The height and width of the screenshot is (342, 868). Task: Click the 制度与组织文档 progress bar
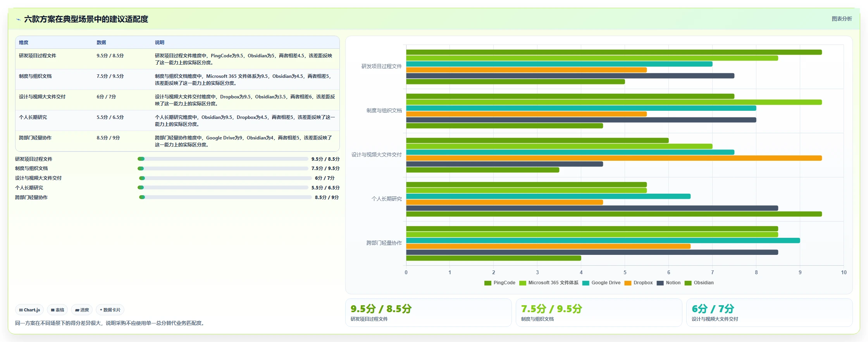(223, 168)
